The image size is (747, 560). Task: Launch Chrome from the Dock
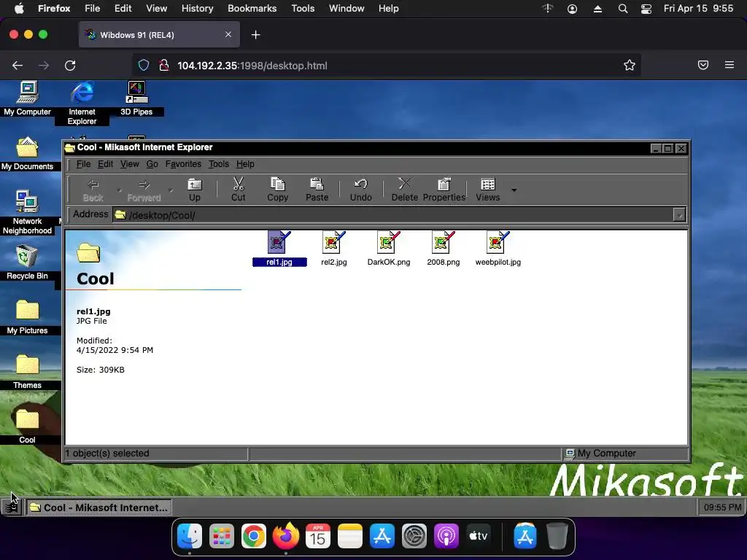tap(253, 537)
